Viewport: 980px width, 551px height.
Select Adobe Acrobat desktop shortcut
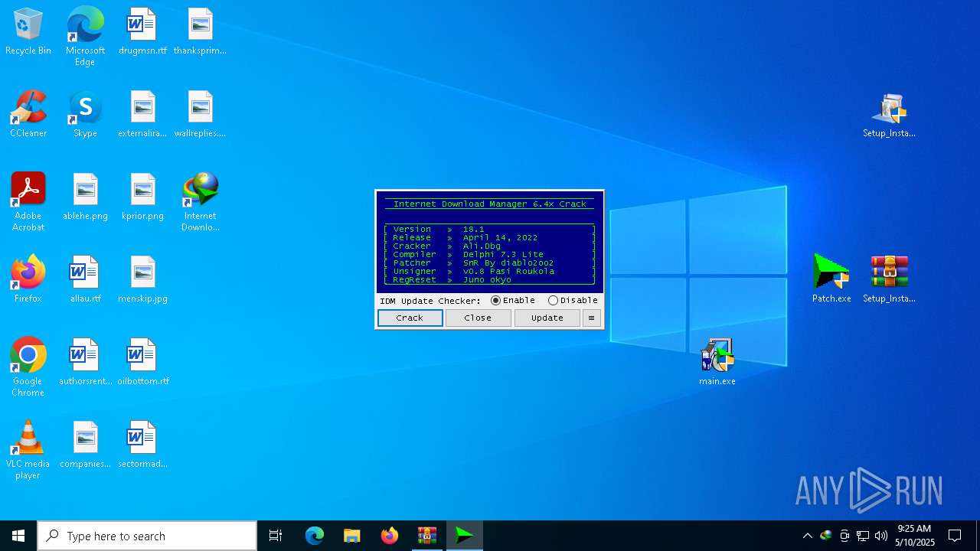(x=28, y=202)
